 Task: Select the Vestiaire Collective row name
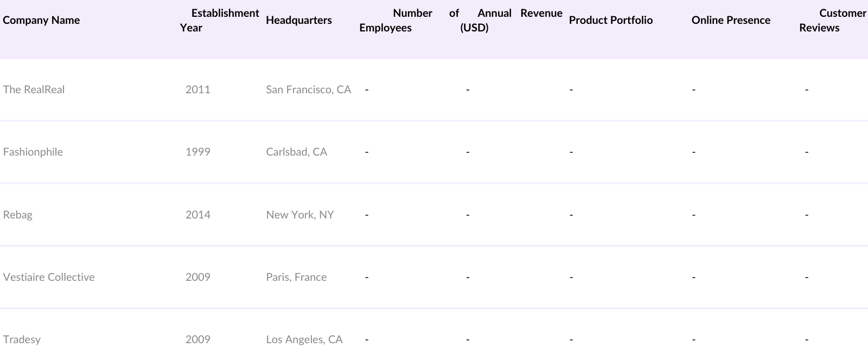[49, 277]
